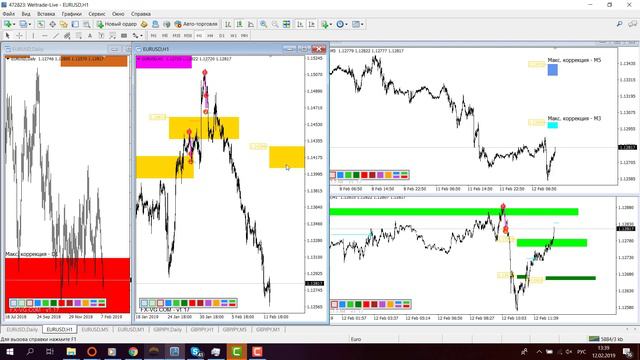Expand the profiles dropdown arrow
Screen dimensions: 640x360
pyautogui.click(x=30, y=24)
